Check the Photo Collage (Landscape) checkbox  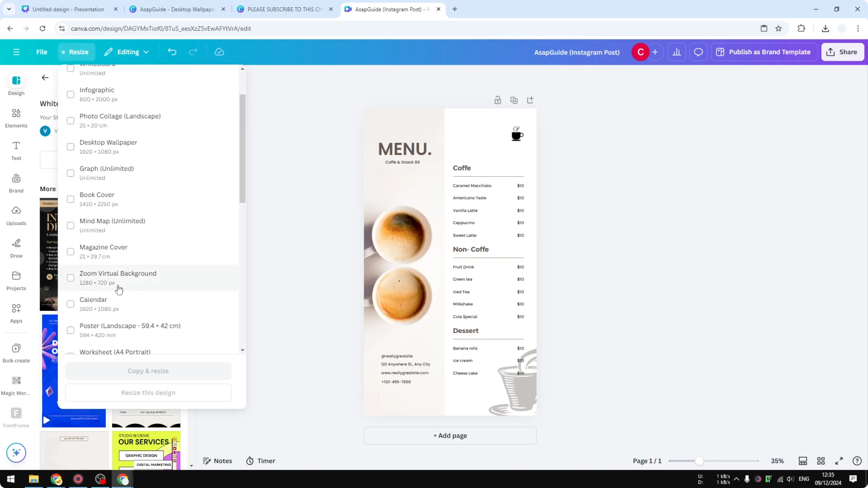(x=71, y=120)
